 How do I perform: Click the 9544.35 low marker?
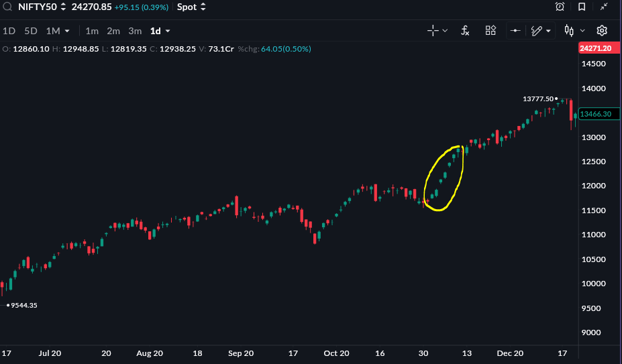[x=23, y=305]
